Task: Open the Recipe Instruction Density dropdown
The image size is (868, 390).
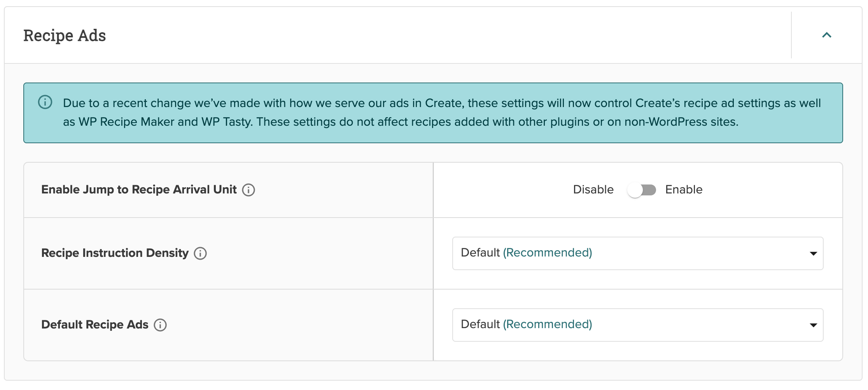Action: [x=638, y=253]
